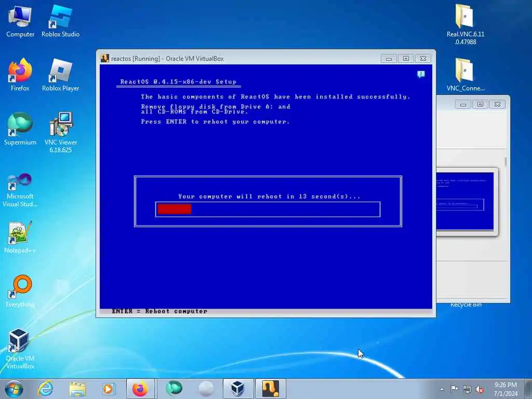Click the reactos VM window title bar icon

click(x=105, y=58)
